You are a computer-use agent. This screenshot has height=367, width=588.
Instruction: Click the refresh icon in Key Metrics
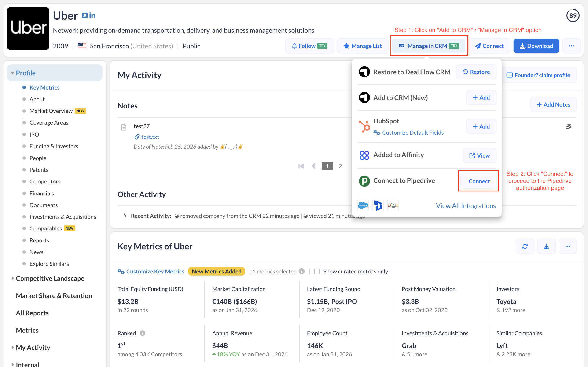coord(525,246)
